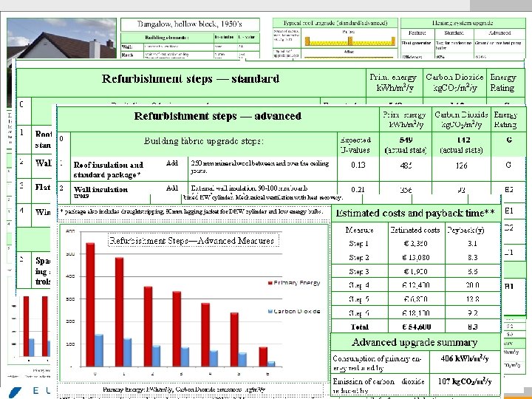Viewport: 532px width, 399px height.
Task: Select the "107 kgCO₂/m²/y" summary value
Action: (x=465, y=381)
